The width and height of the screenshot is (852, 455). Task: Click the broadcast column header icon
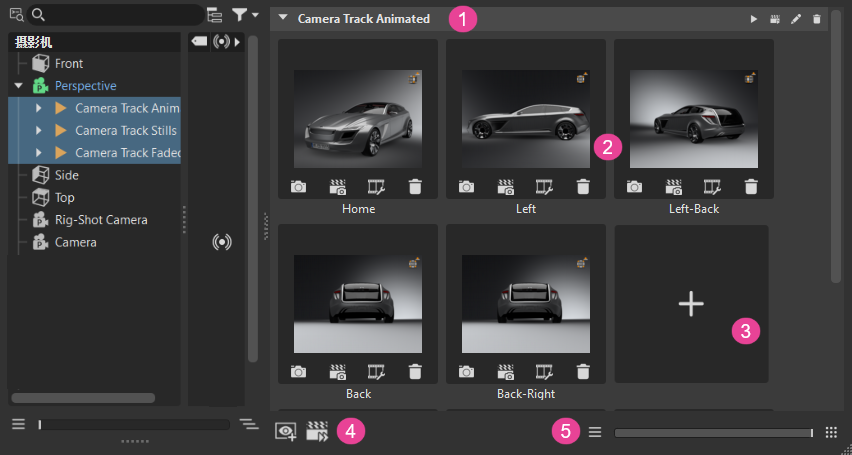222,42
